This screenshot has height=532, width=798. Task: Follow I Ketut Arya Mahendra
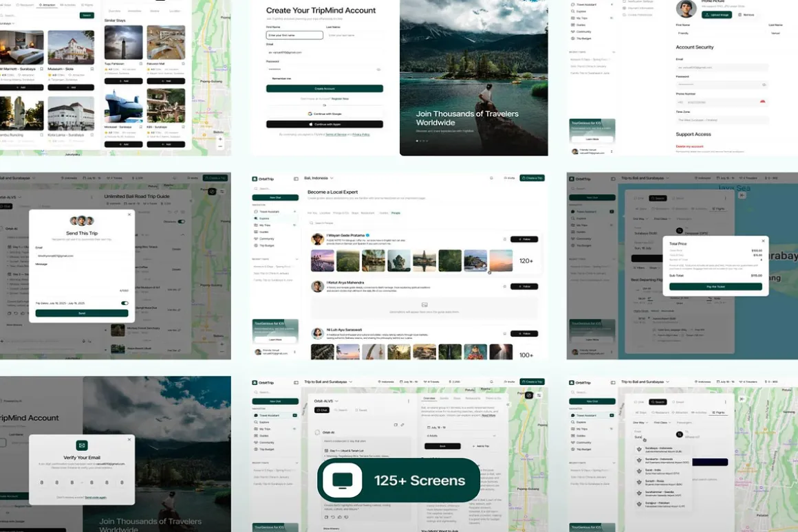[x=524, y=287]
